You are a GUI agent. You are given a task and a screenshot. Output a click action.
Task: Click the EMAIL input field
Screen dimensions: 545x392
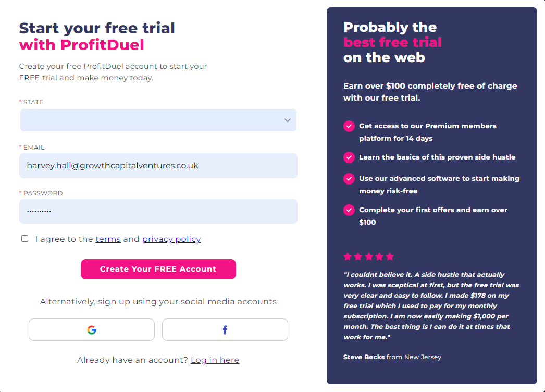pyautogui.click(x=158, y=165)
